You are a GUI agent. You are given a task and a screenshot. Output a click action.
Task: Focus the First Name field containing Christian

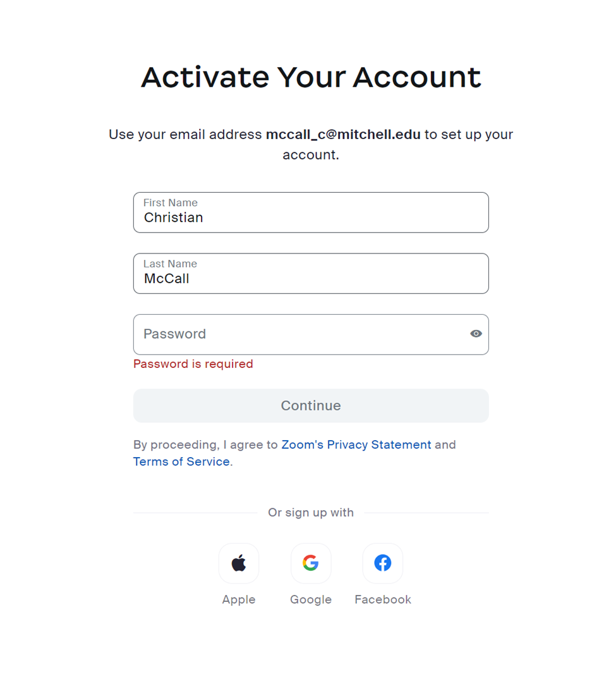(x=311, y=218)
